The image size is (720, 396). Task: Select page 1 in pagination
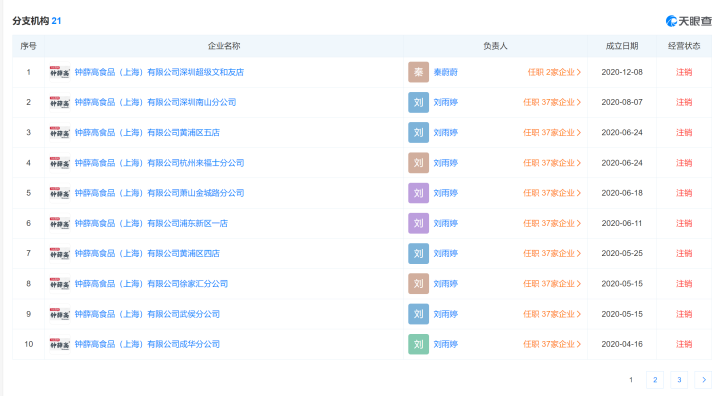[x=631, y=379]
